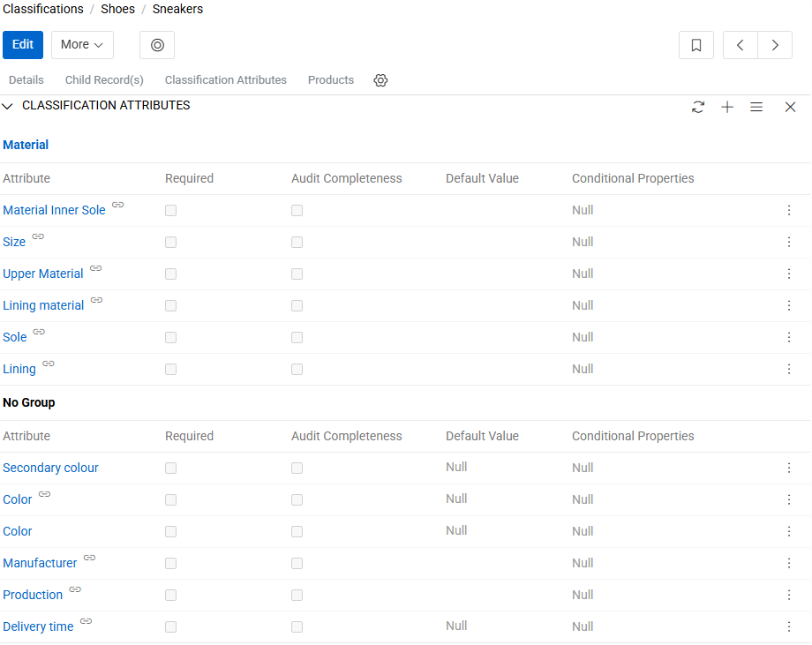The width and height of the screenshot is (812, 645).
Task: Open the More dropdown menu
Action: [82, 45]
